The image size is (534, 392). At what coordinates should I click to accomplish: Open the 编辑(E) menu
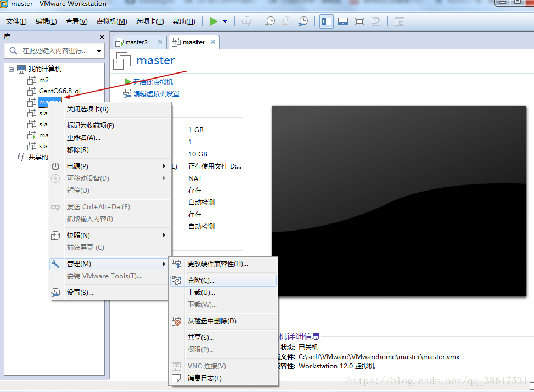tap(46, 21)
